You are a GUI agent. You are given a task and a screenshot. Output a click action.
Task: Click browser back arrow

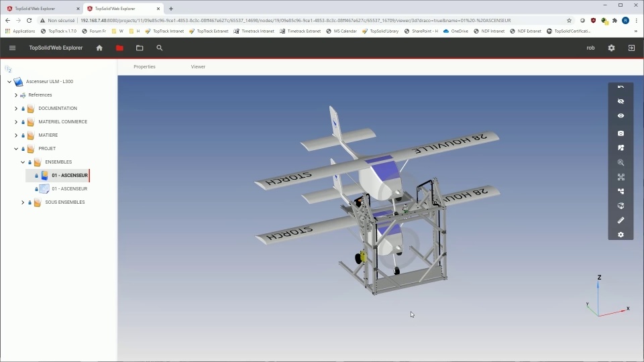[x=8, y=20]
